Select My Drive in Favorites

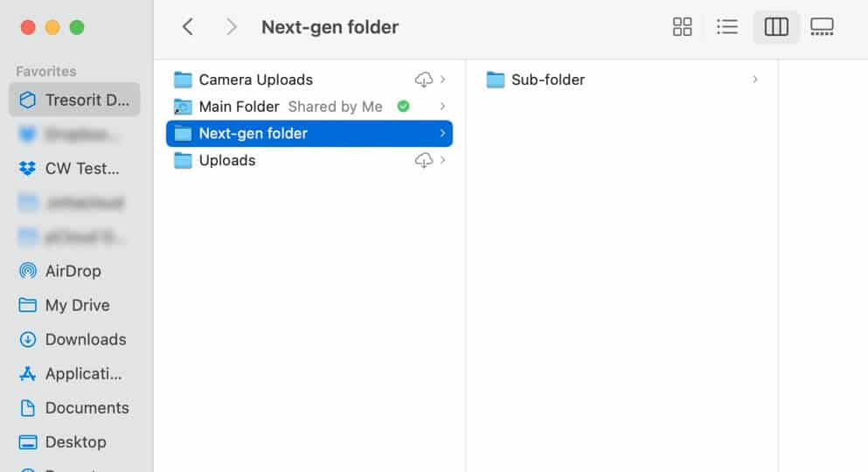click(x=74, y=305)
